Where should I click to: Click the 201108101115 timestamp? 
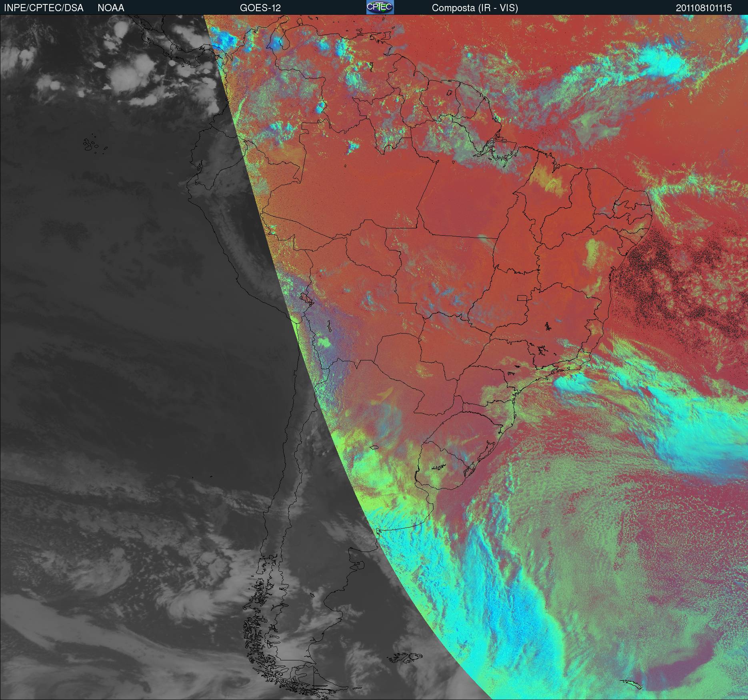704,8
